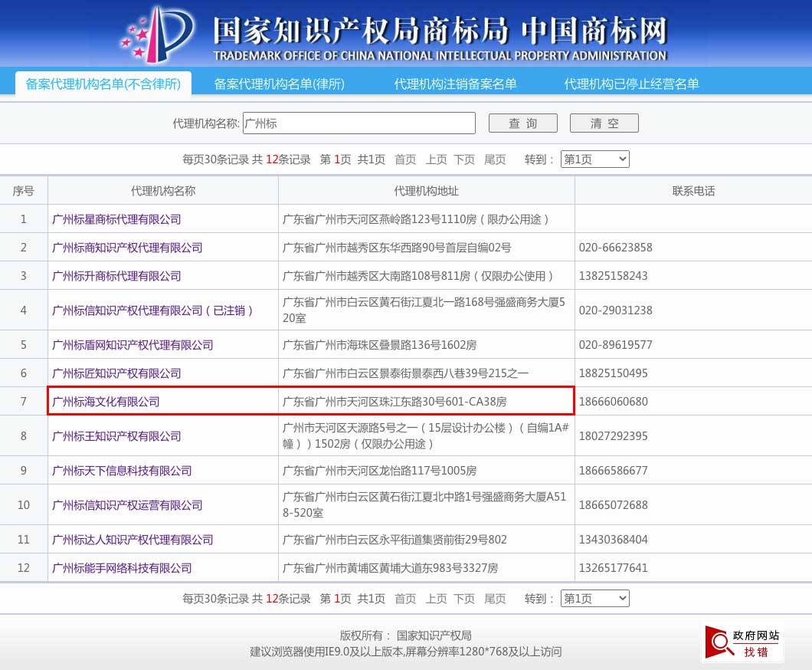This screenshot has height=670, width=812.
Task: Switch to 代理机构注销备案名单 tab
Action: tap(455, 84)
